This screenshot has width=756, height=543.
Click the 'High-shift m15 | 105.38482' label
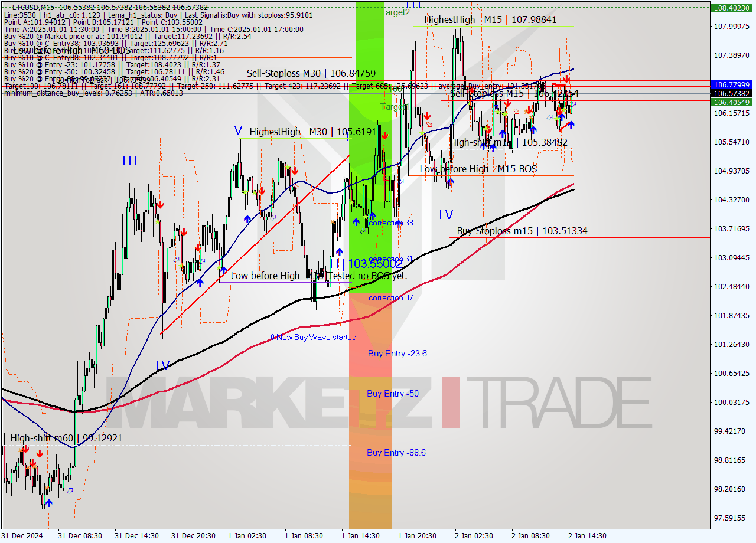pyautogui.click(x=509, y=142)
